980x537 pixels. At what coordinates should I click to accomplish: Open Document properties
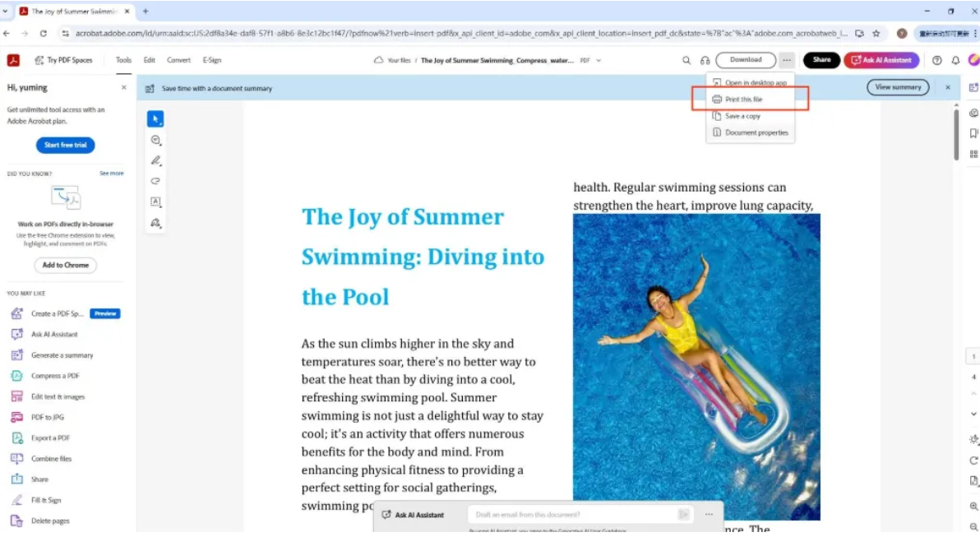coord(750,132)
